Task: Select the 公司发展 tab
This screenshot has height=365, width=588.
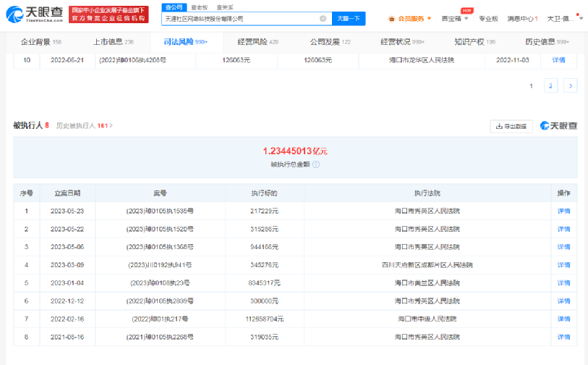Action: (x=330, y=42)
